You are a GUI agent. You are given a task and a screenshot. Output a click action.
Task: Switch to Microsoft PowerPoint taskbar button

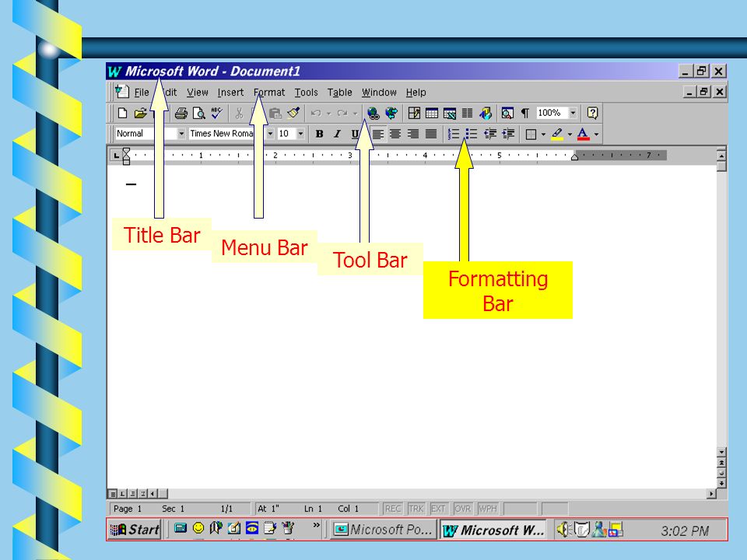(x=383, y=529)
